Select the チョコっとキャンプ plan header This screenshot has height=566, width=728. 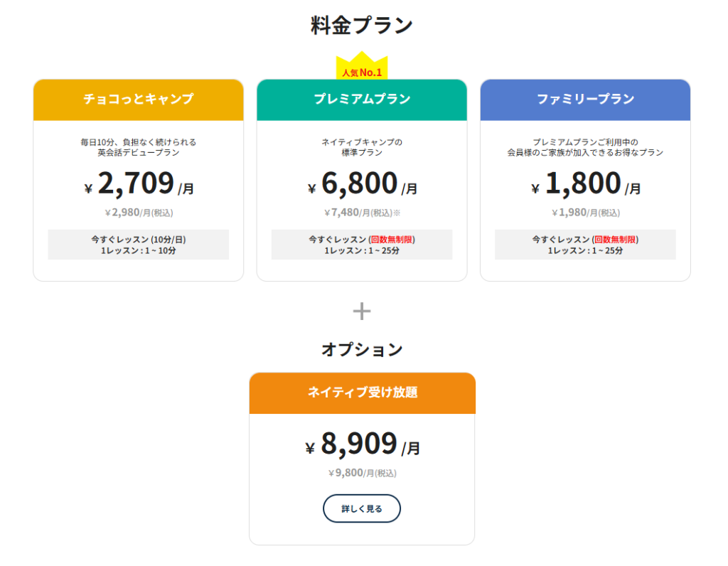coord(139,100)
